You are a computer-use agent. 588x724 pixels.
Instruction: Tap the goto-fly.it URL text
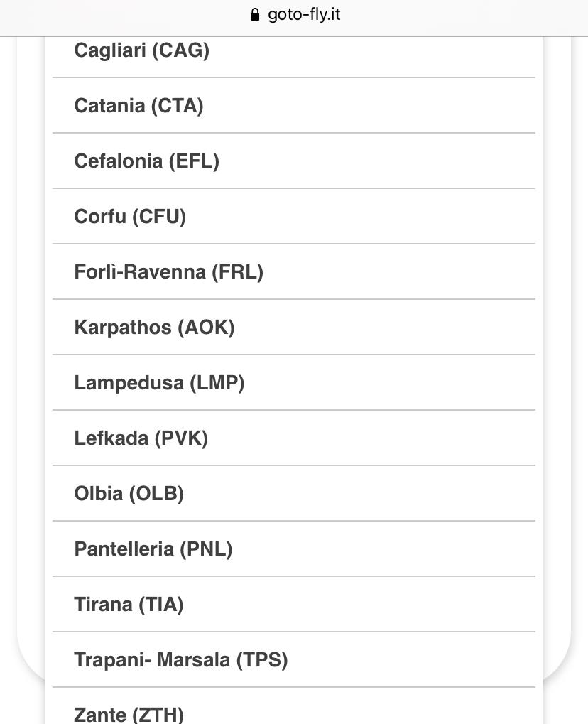click(304, 15)
